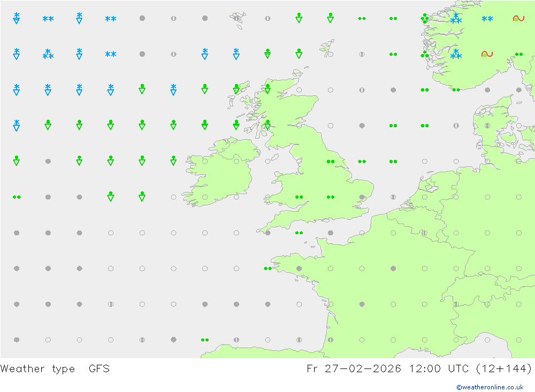Open the weatheronline.co.uk copyright link
The image size is (535, 392).
coord(490,387)
